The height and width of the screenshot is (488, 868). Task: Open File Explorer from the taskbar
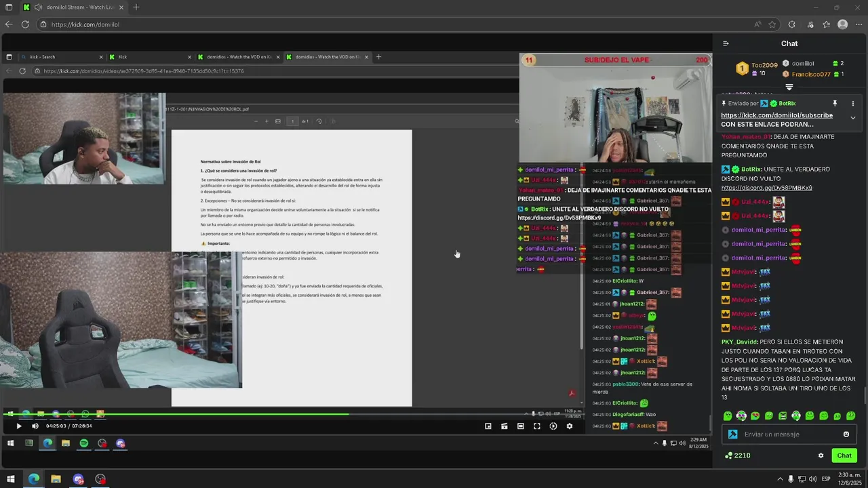(56, 479)
